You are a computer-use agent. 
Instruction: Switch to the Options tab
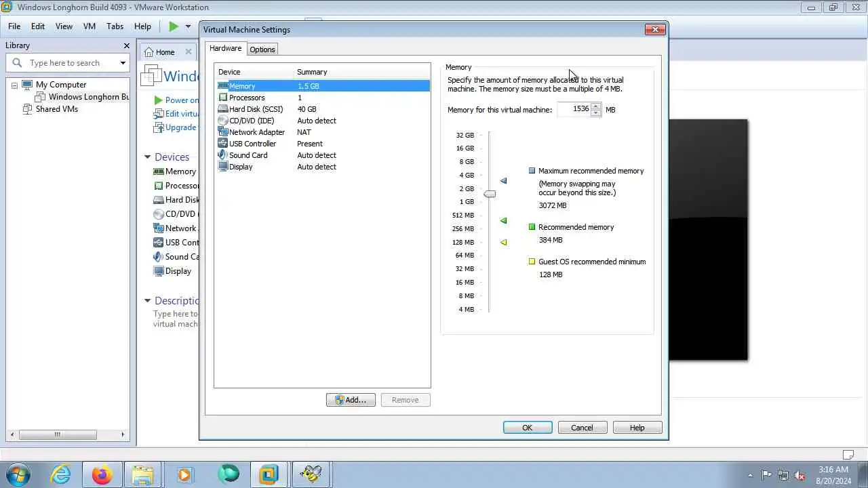click(x=262, y=49)
